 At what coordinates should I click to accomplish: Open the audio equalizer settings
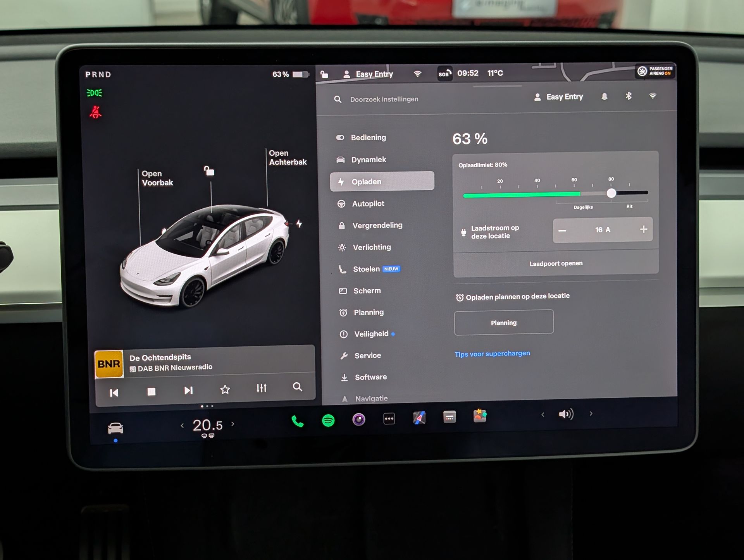[x=262, y=388]
